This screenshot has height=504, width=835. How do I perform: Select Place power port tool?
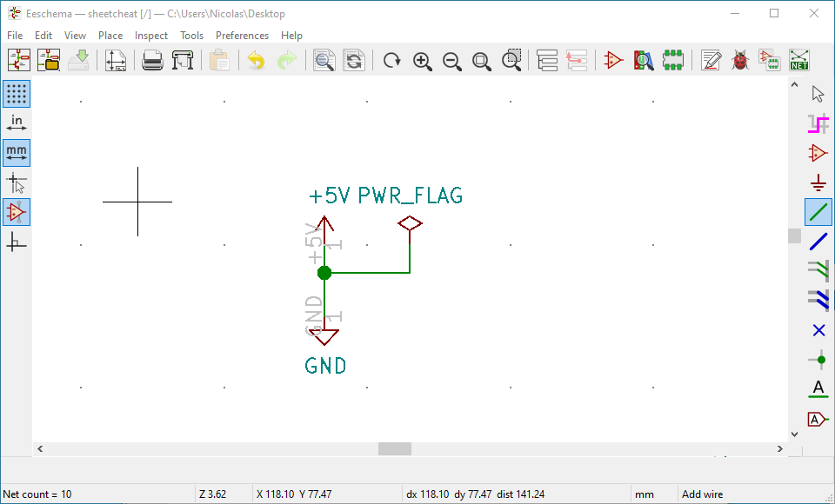pyautogui.click(x=818, y=183)
